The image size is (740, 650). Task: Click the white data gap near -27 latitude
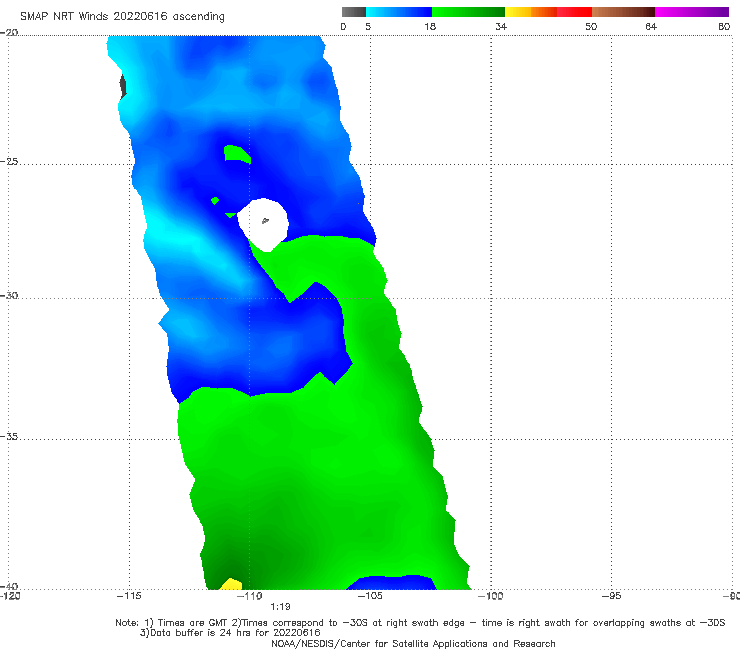(x=263, y=225)
